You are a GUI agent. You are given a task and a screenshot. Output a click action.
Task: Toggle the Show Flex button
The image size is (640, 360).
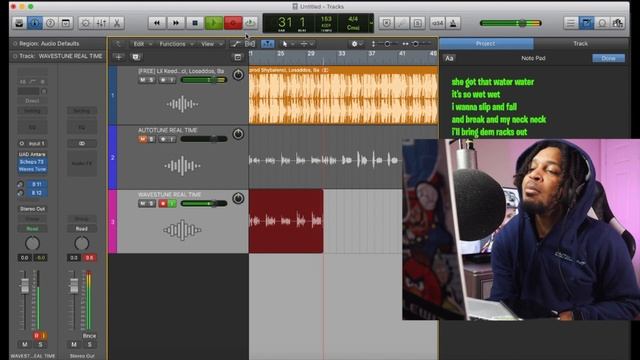(x=250, y=44)
